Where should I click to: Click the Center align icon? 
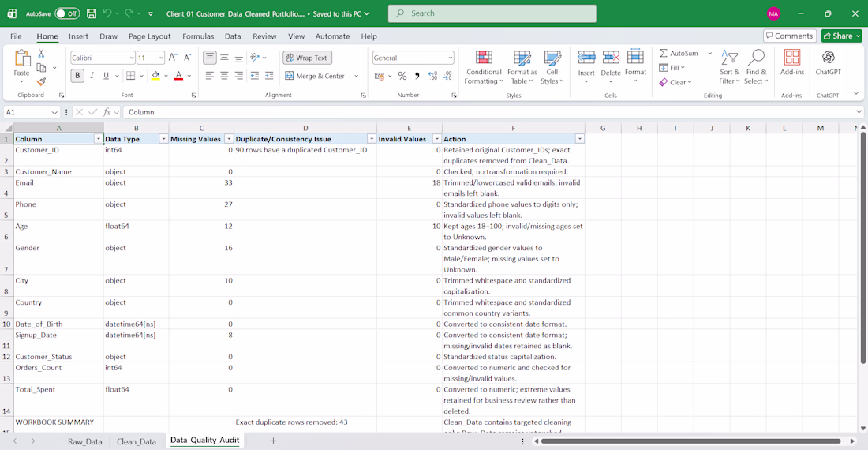224,76
